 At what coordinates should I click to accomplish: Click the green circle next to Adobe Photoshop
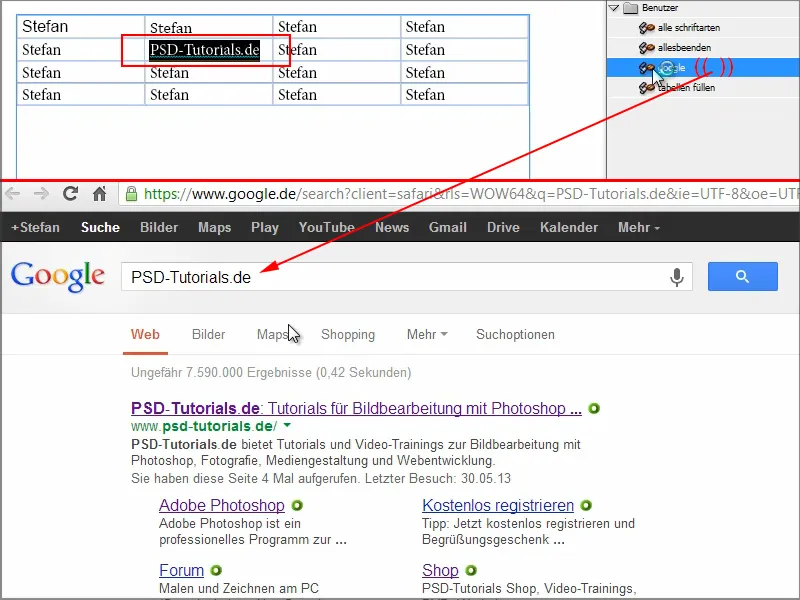coord(297,505)
